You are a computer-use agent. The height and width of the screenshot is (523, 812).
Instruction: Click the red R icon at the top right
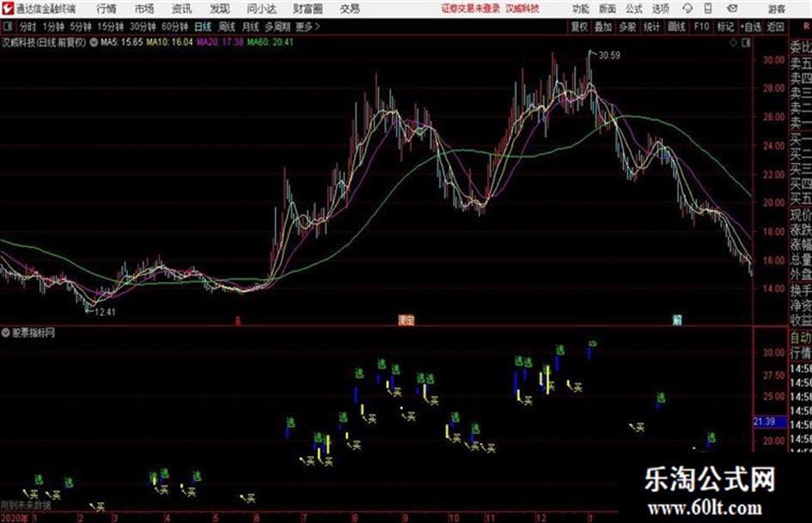pos(806,26)
